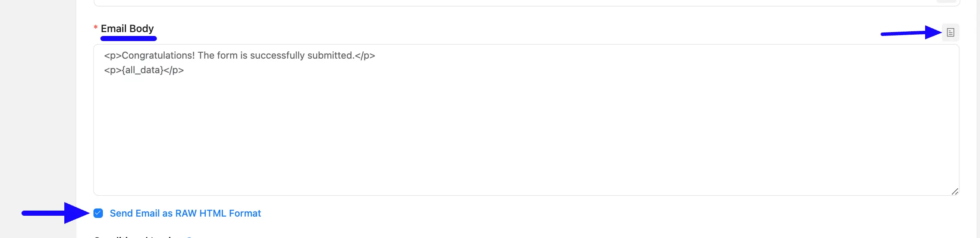Click the red required asterisk before Email Body
Image resolution: width=980 pixels, height=238 pixels.
[x=96, y=28]
